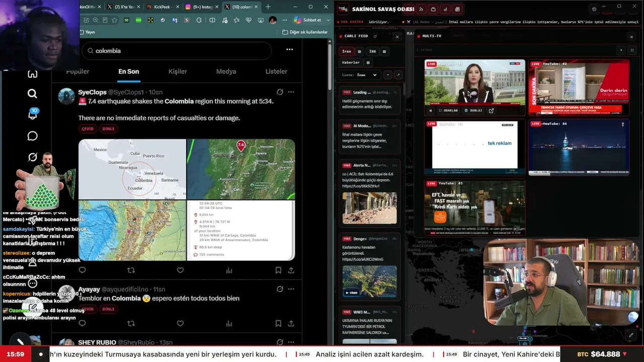The height and width of the screenshot is (362, 644).
Task: Pop out the Canlı Feed panel
Action: (x=375, y=36)
